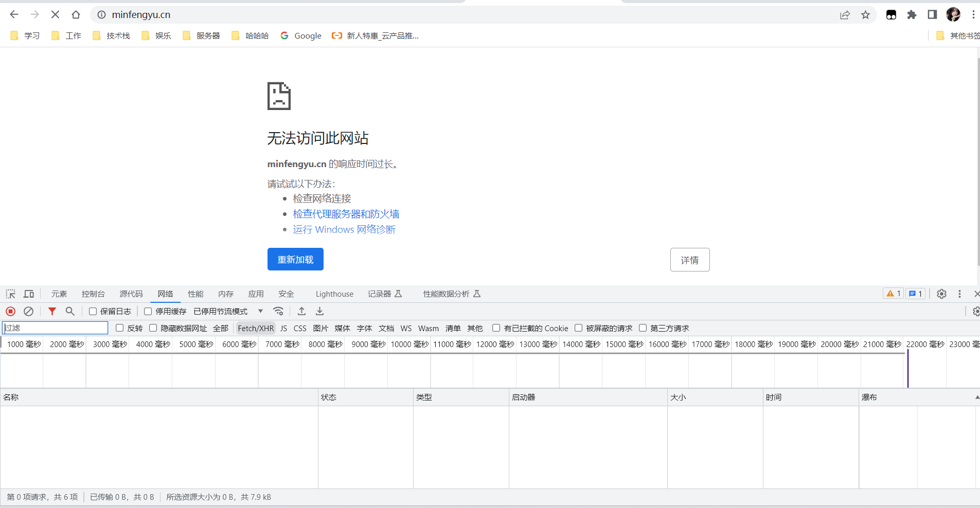980x508 pixels.
Task: Enable the 保留日志 checkbox
Action: click(x=93, y=311)
